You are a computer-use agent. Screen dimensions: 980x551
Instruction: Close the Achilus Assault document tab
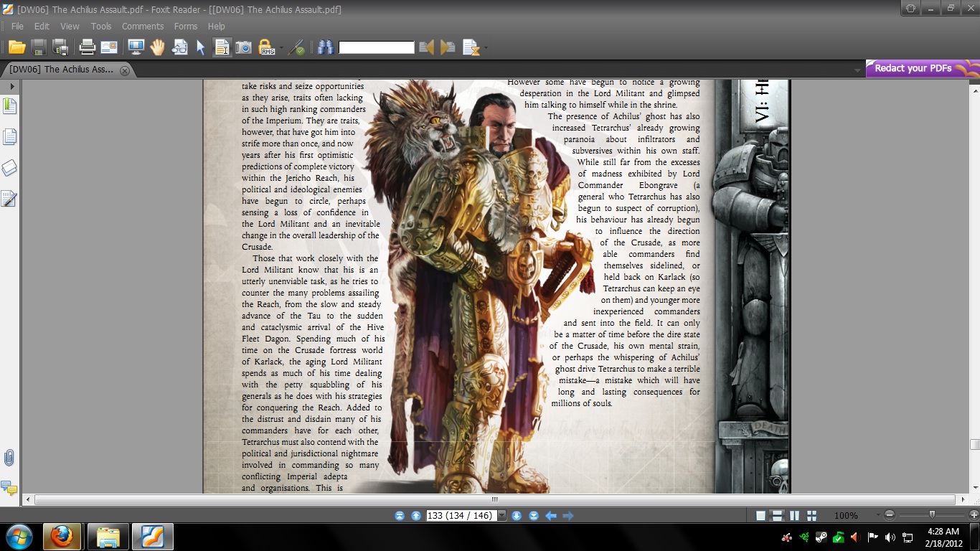click(x=125, y=70)
